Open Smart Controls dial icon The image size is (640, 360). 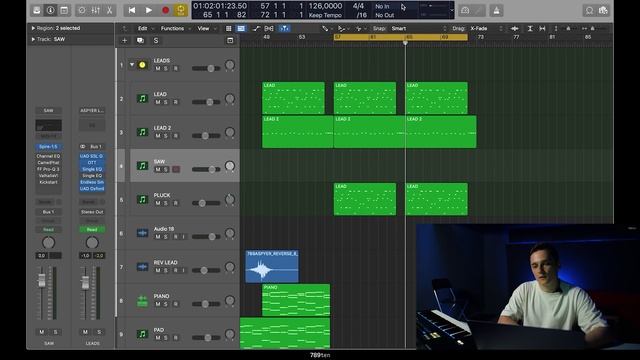pos(82,10)
